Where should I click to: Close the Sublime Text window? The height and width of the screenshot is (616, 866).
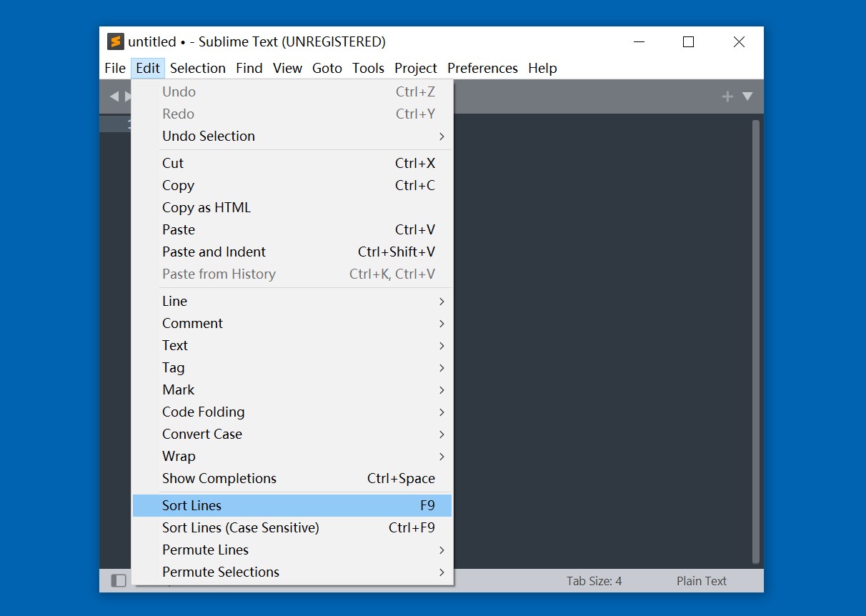(x=739, y=42)
